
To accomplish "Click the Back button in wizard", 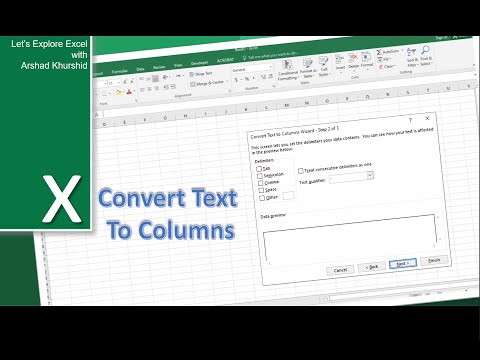I will tap(371, 267).
